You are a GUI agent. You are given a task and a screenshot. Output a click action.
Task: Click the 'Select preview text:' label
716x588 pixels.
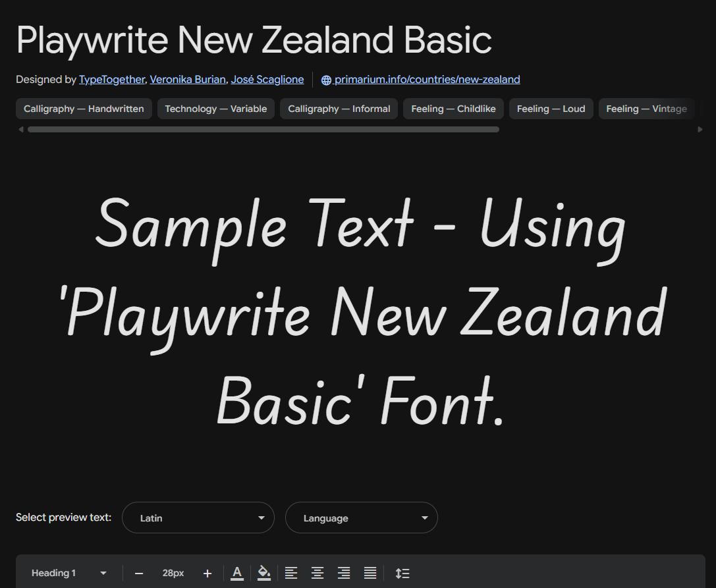[63, 518]
